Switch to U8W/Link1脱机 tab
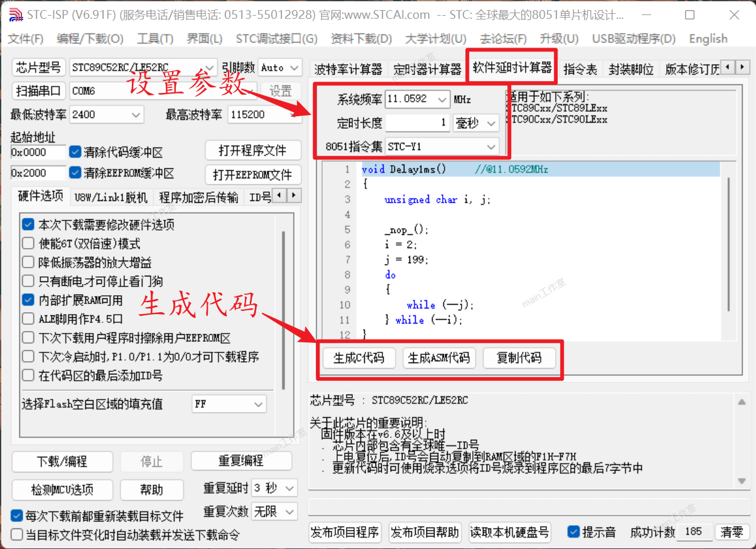The height and width of the screenshot is (549, 756). (111, 197)
